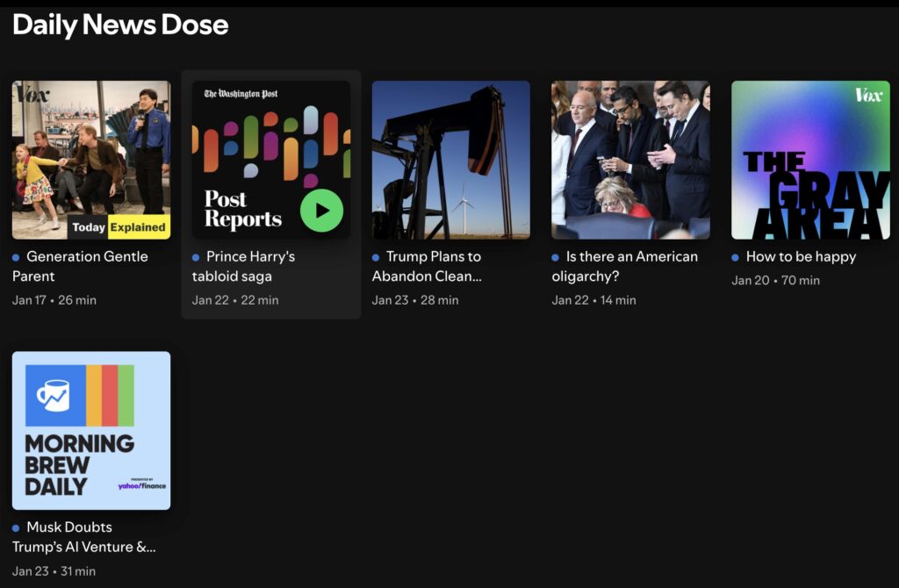
Task: Click unplayed dot beside Generation Gentle Parent
Action: (16, 257)
